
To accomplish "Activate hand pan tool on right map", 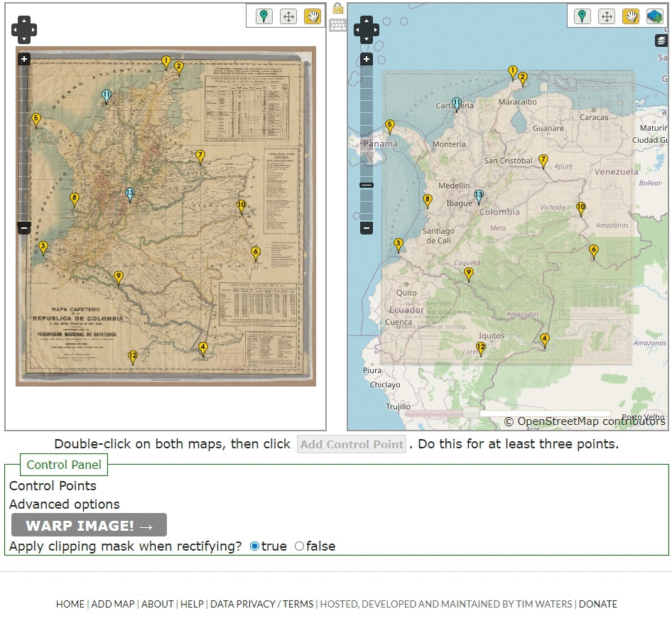I will pos(630,16).
